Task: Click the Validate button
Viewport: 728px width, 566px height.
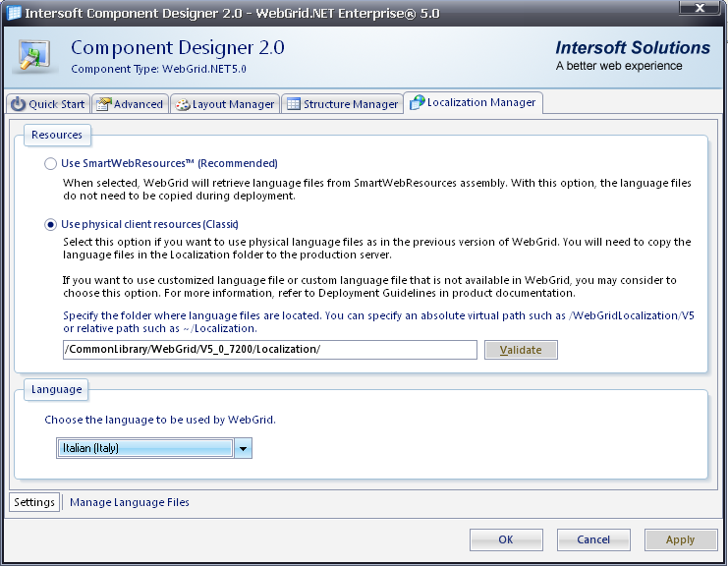Action: pos(521,350)
